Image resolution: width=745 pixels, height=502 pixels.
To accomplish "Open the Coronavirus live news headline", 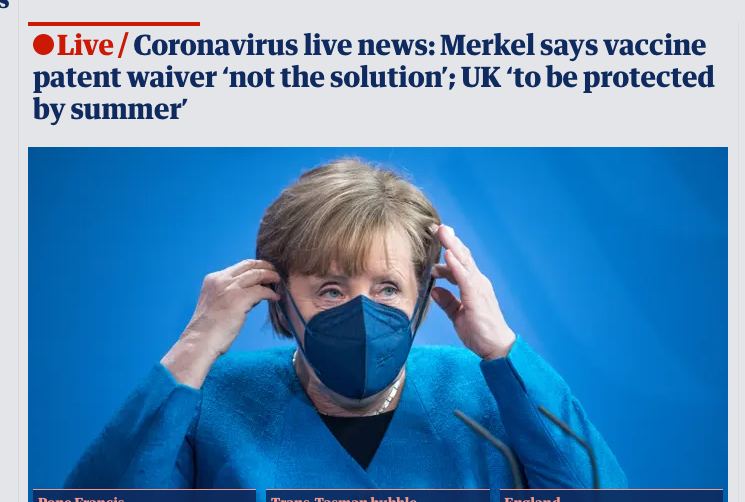I will click(373, 77).
